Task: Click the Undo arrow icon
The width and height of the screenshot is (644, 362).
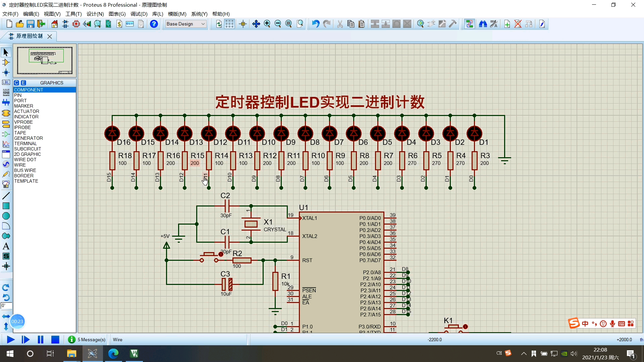Action: 315,24
